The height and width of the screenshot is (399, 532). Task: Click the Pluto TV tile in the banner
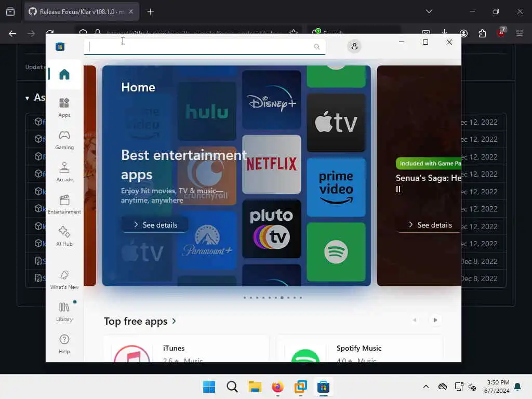pyautogui.click(x=271, y=229)
